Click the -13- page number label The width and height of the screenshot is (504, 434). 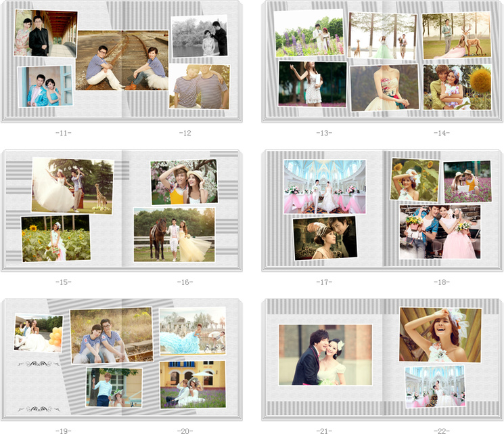[x=324, y=133]
